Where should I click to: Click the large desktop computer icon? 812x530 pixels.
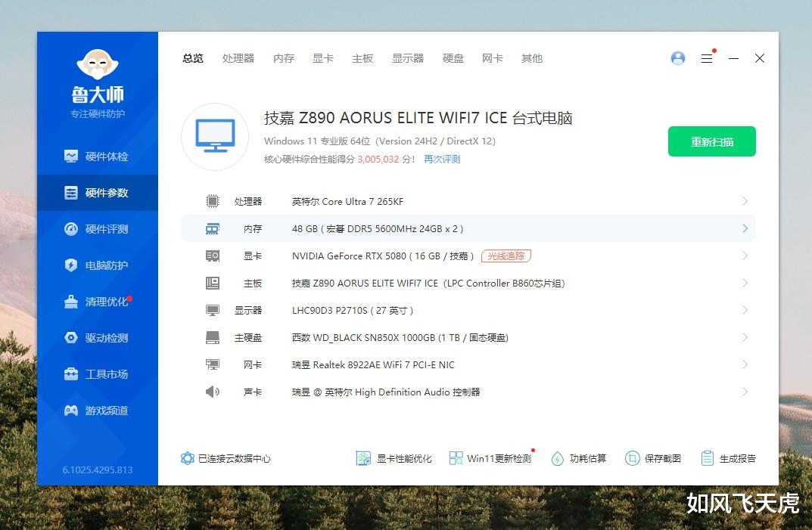[215, 137]
